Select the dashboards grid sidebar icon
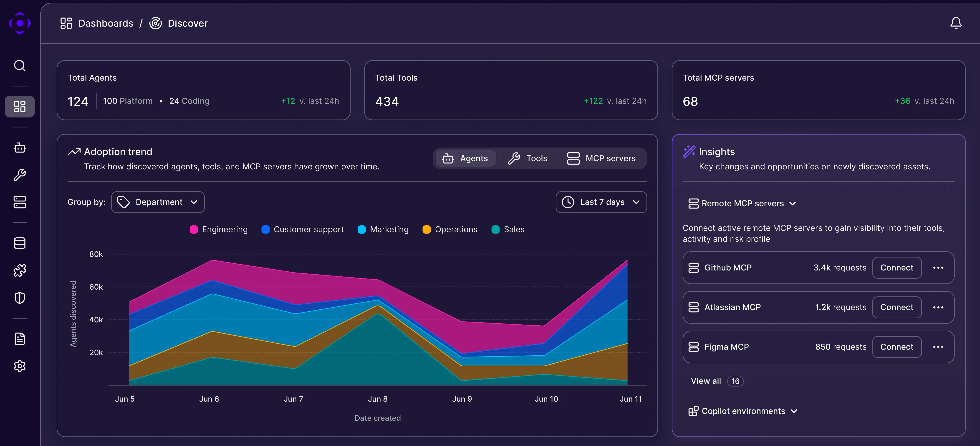 pyautogui.click(x=20, y=106)
